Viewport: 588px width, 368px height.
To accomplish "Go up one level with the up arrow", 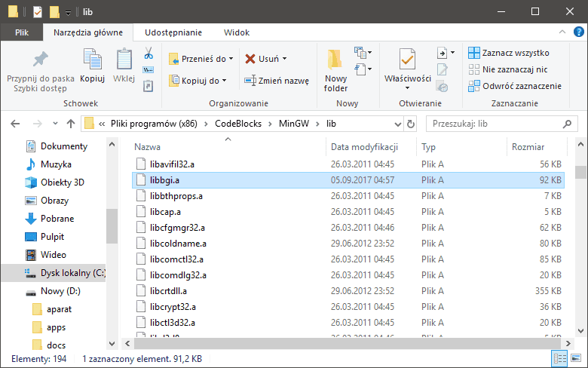I will (x=70, y=124).
